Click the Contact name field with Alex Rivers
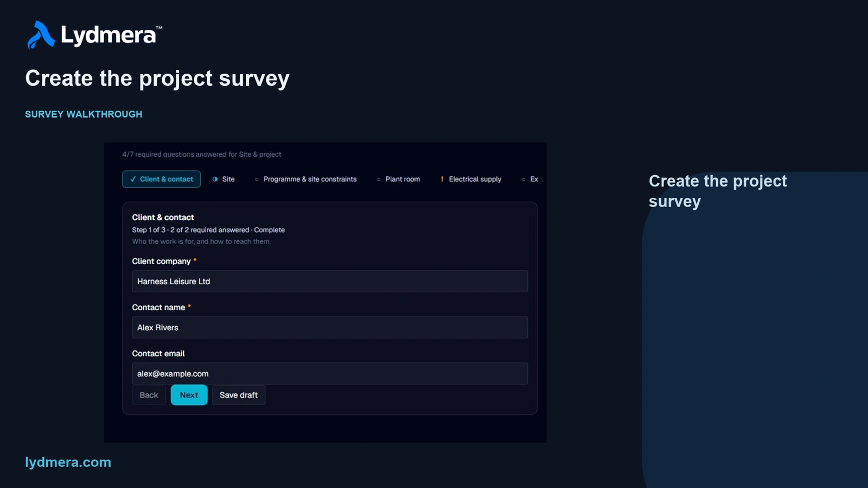Viewport: 868px width, 488px height. [330, 328]
